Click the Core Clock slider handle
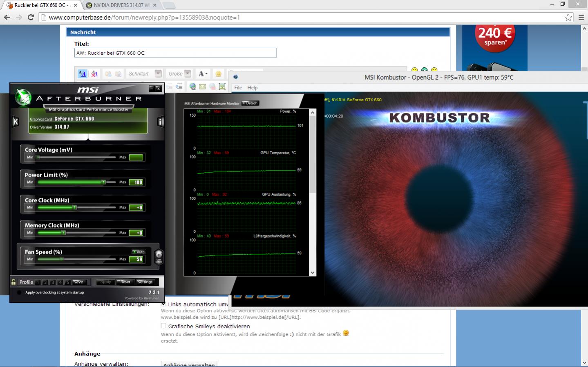The width and height of the screenshot is (588, 367). click(75, 207)
